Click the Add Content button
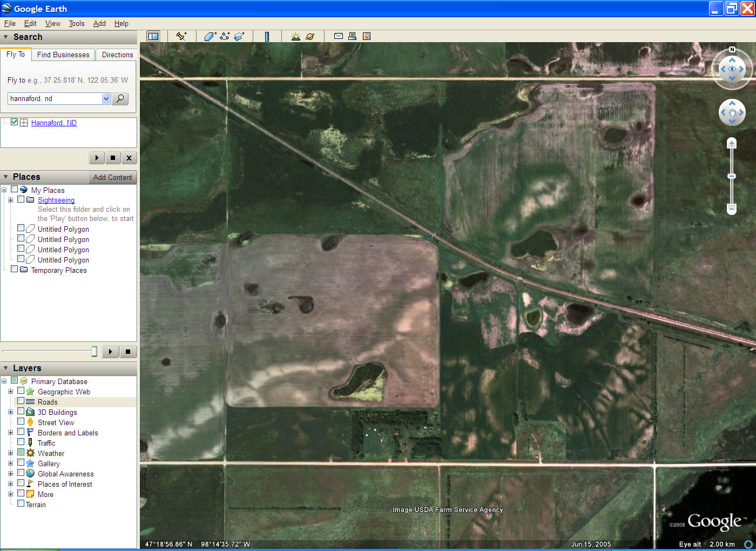Viewport: 756px width, 551px height. pyautogui.click(x=112, y=177)
